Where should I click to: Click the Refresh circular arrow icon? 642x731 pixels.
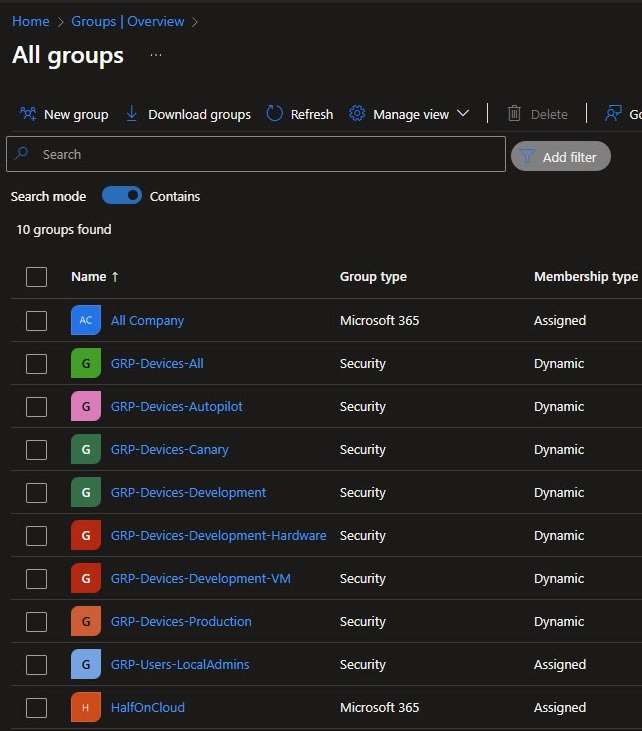click(275, 114)
